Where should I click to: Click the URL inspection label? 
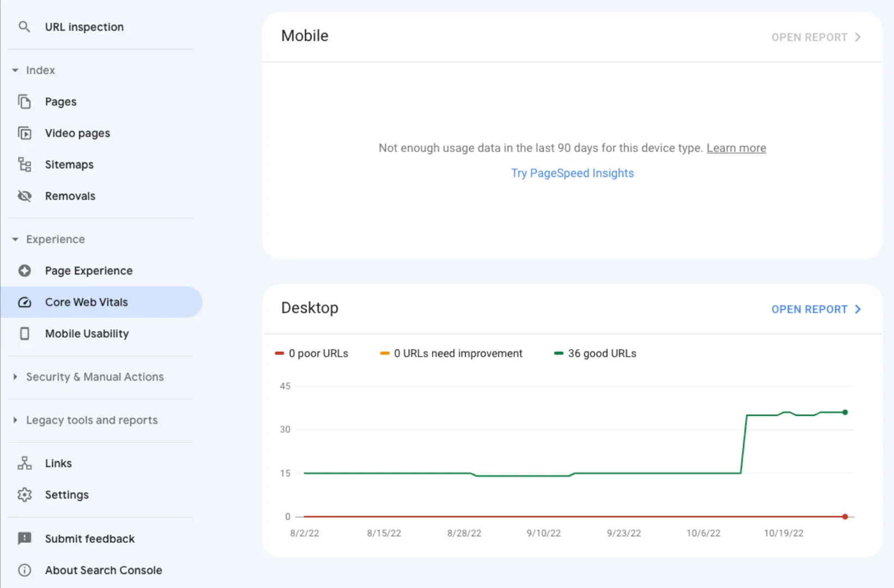[x=84, y=27]
